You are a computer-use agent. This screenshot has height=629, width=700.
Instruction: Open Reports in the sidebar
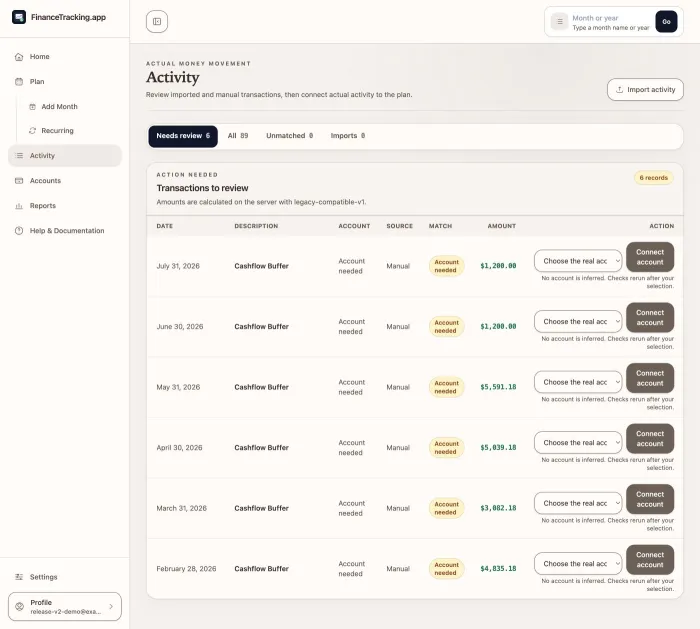[65, 206]
